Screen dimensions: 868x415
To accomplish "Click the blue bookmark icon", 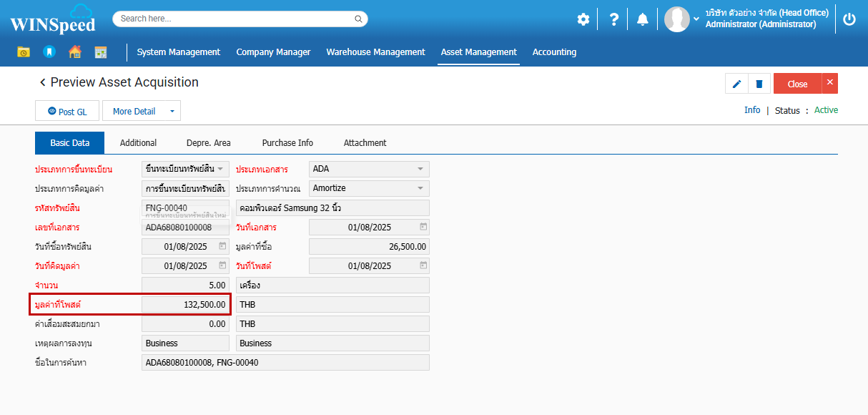I will coord(49,52).
